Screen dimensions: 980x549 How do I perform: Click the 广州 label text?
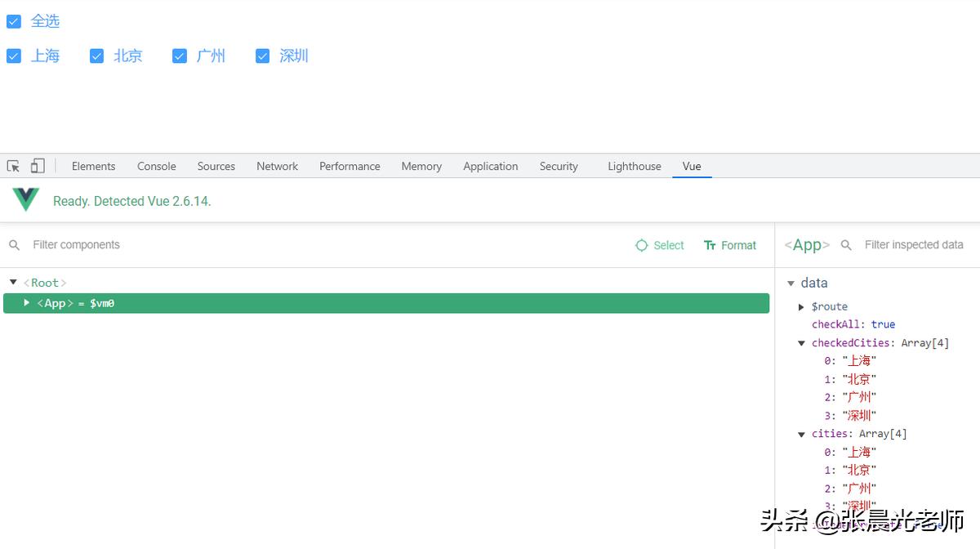212,56
